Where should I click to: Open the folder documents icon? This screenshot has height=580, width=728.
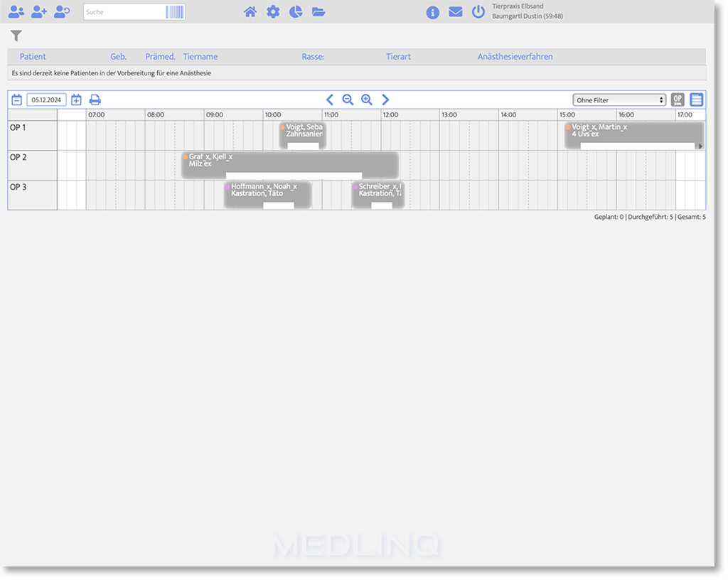[318, 12]
